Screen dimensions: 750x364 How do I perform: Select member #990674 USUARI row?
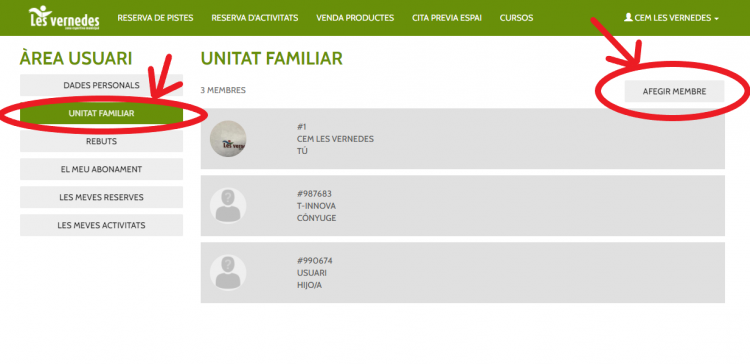pos(463,273)
